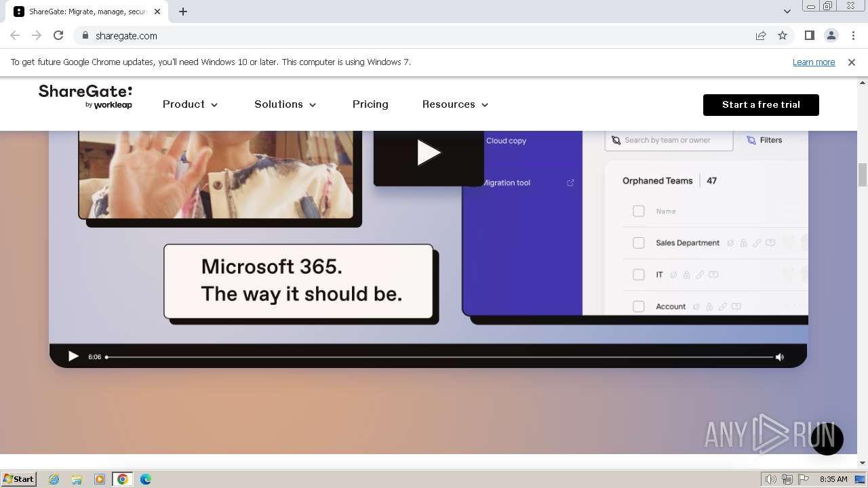Open the Filters option

tap(764, 140)
